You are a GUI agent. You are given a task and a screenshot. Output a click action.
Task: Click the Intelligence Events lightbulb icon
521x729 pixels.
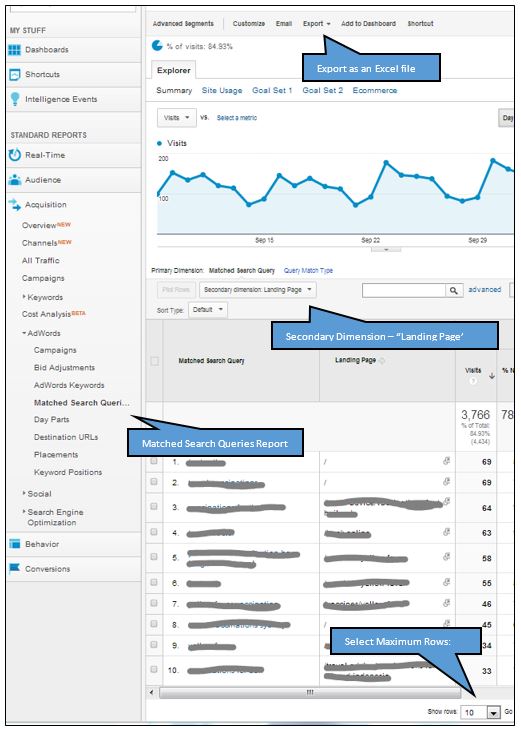(x=15, y=99)
